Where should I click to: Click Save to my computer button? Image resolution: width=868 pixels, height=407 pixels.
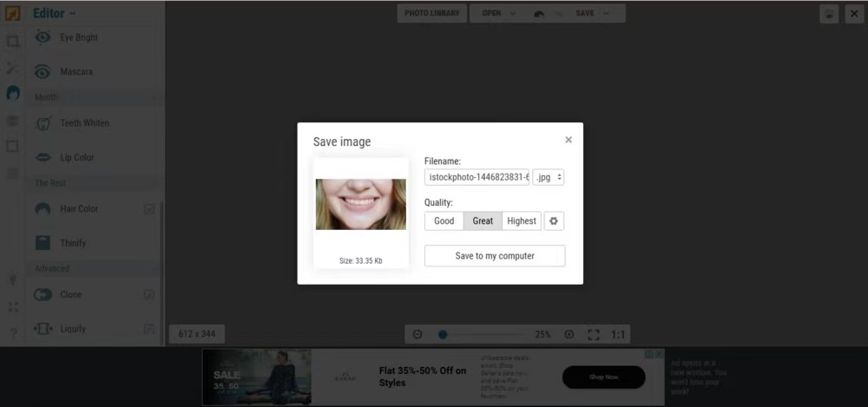coord(495,256)
